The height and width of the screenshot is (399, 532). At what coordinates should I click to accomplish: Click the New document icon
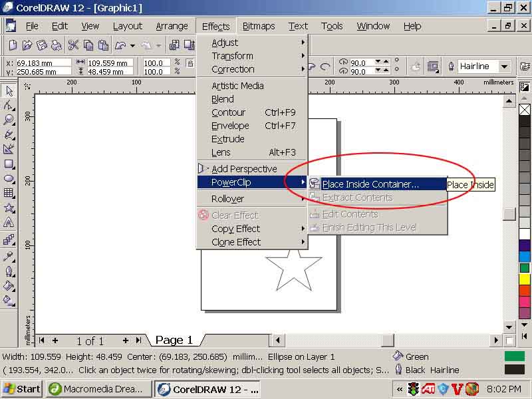coord(13,45)
